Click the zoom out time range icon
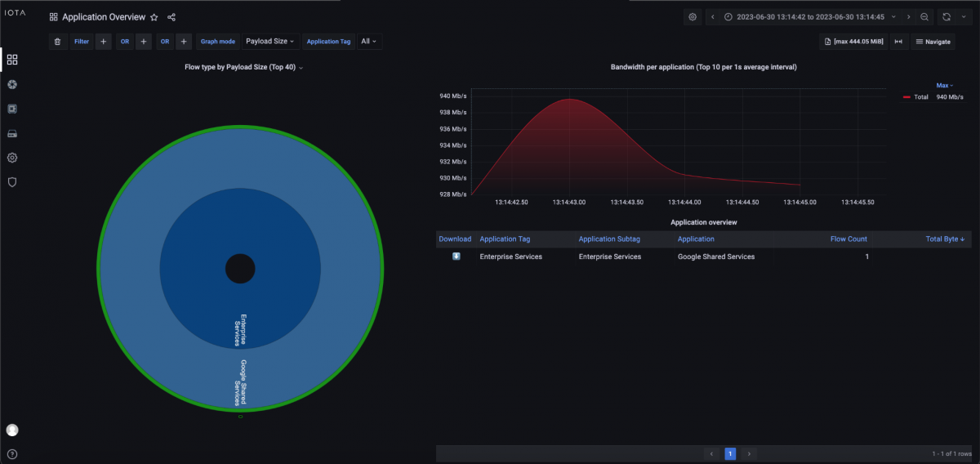The height and width of the screenshot is (464, 980). tap(924, 17)
